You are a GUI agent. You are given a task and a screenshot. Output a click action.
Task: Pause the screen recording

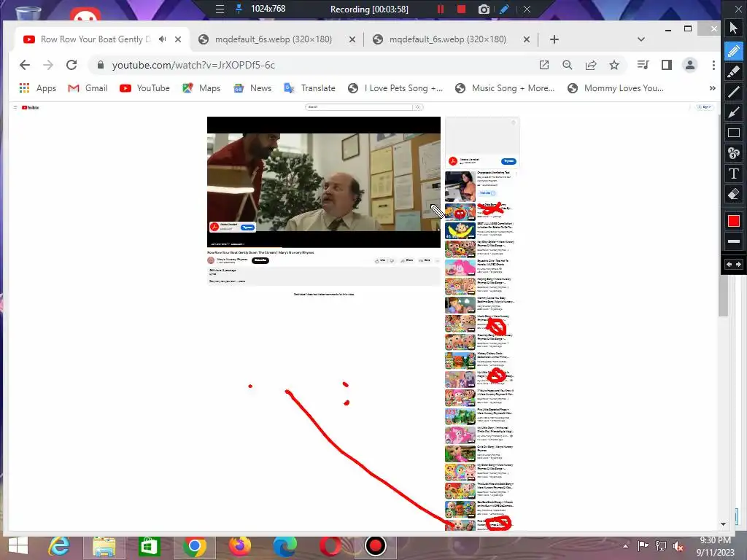point(440,9)
